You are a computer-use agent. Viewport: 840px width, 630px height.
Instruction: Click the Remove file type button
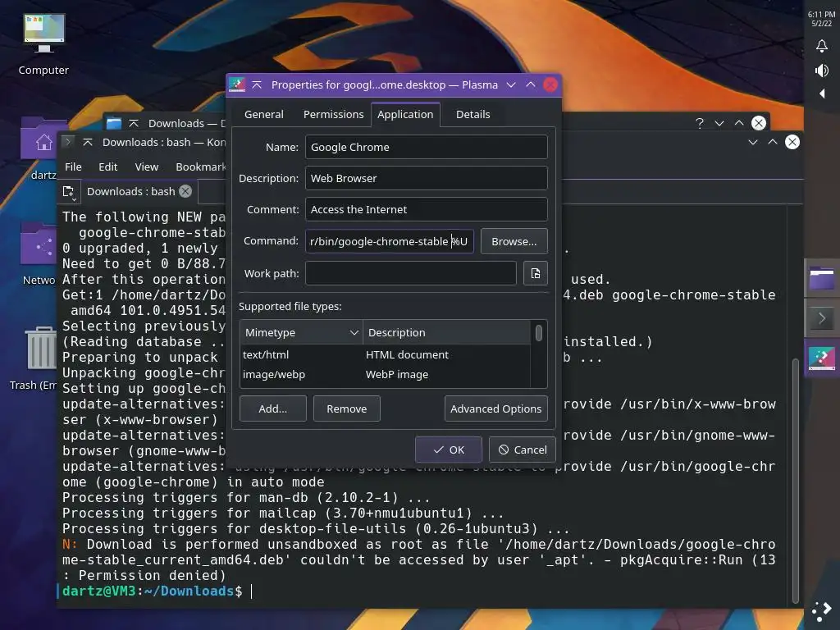pyautogui.click(x=347, y=409)
